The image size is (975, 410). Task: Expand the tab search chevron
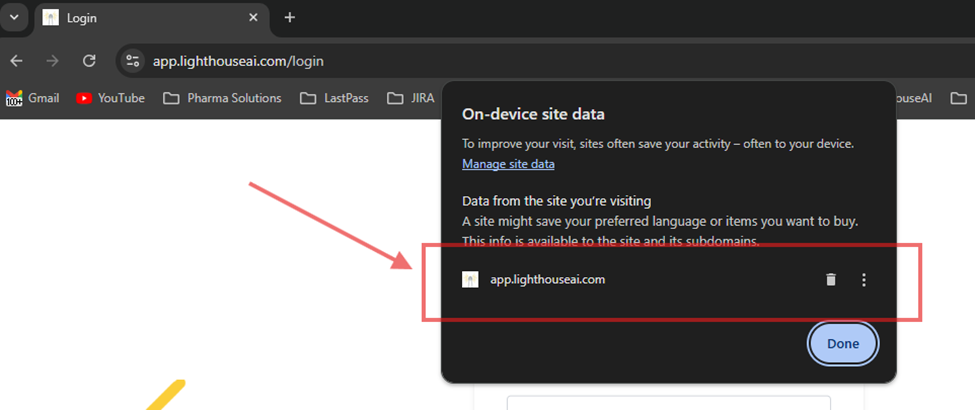point(14,18)
